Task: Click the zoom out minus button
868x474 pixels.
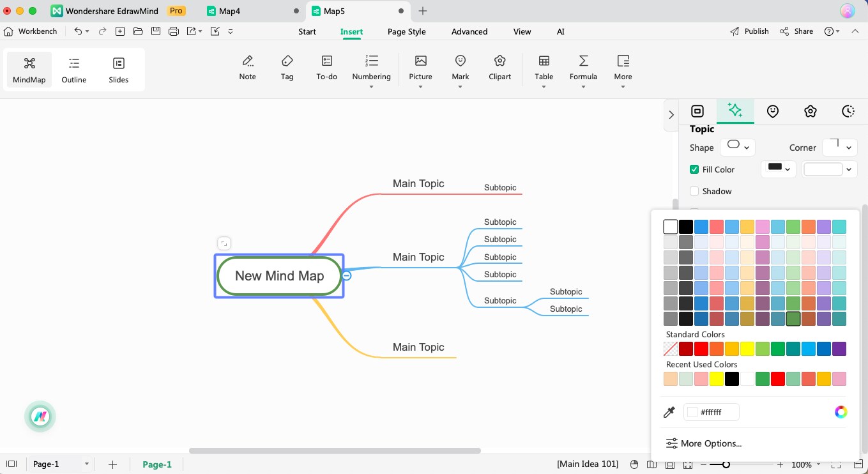Action: pos(703,464)
